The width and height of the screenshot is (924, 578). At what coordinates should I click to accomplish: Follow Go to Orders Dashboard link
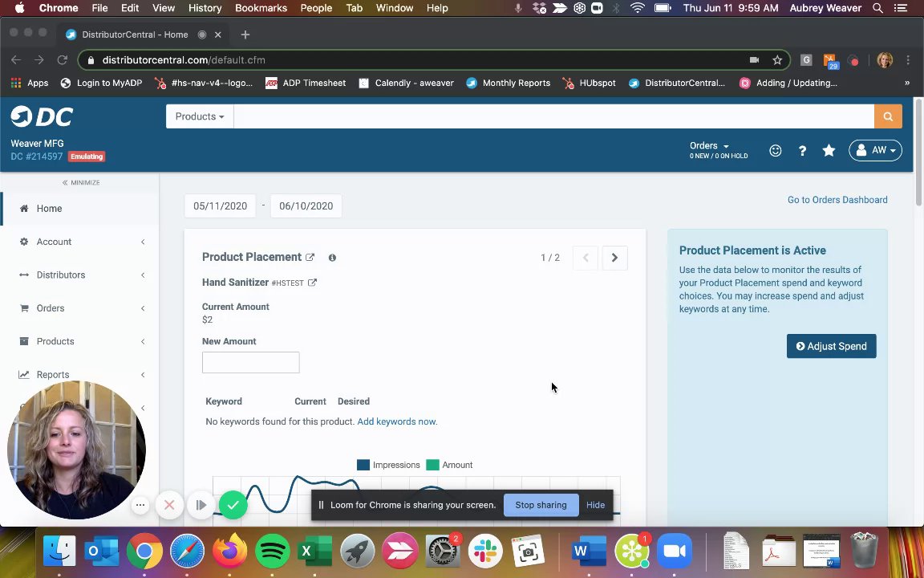837,200
